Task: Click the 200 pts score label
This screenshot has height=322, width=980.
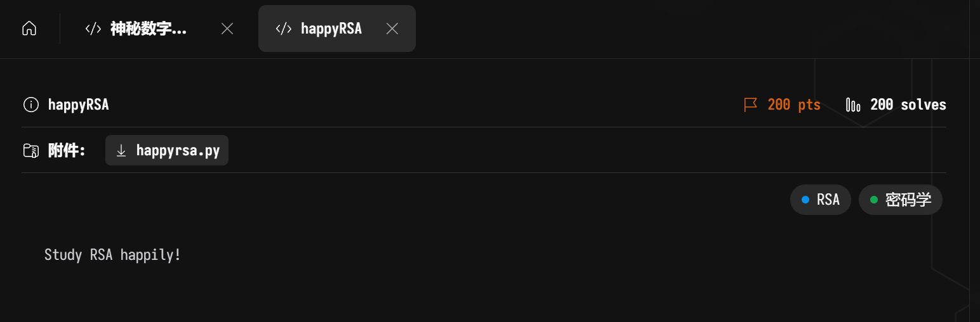Action: click(x=794, y=105)
